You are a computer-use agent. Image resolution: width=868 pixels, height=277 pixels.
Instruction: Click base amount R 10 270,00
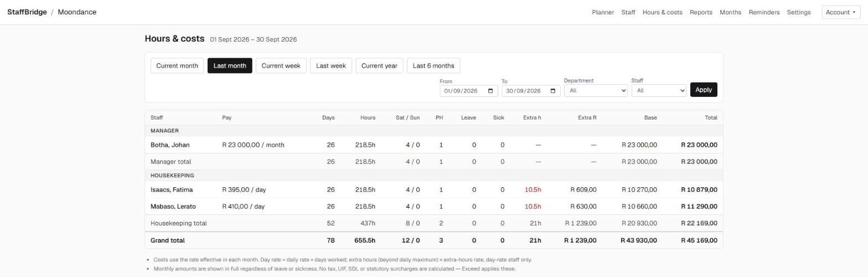click(639, 190)
